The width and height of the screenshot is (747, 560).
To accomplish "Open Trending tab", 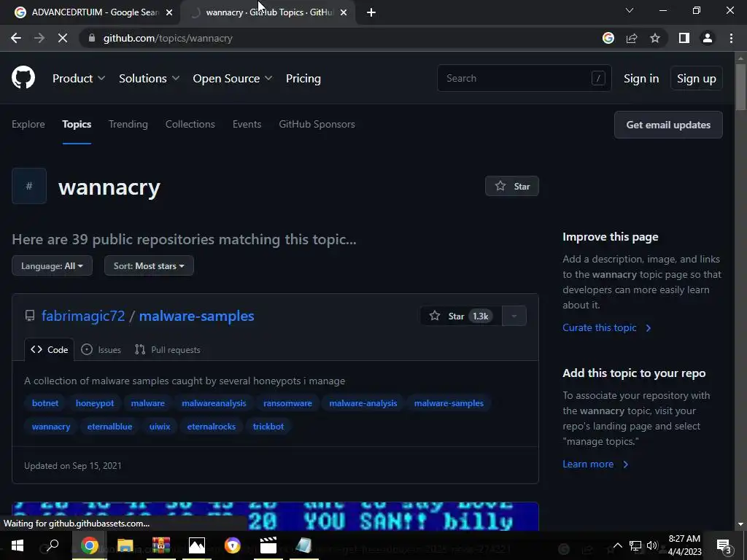I will coord(128,124).
